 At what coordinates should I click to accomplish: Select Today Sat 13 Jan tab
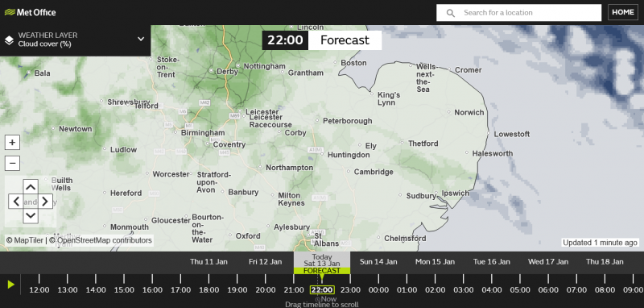(x=322, y=263)
